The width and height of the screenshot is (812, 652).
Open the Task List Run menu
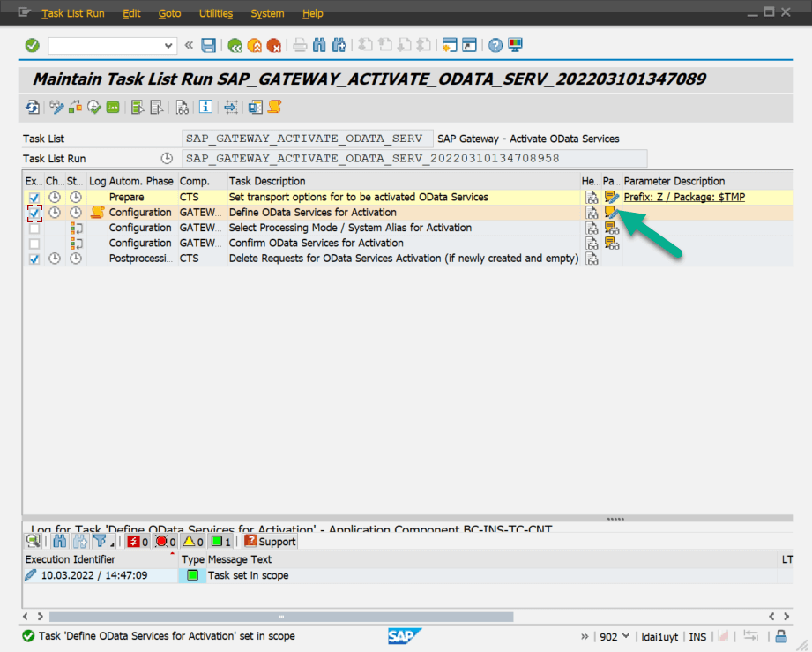[73, 13]
